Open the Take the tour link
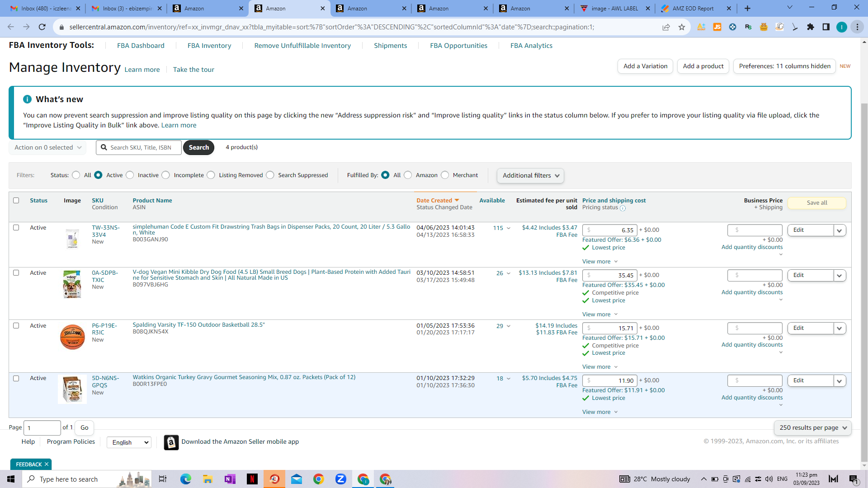 (193, 70)
